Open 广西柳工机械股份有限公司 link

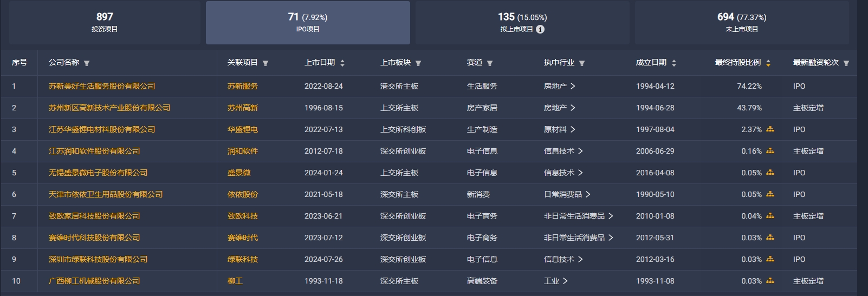[x=94, y=281]
